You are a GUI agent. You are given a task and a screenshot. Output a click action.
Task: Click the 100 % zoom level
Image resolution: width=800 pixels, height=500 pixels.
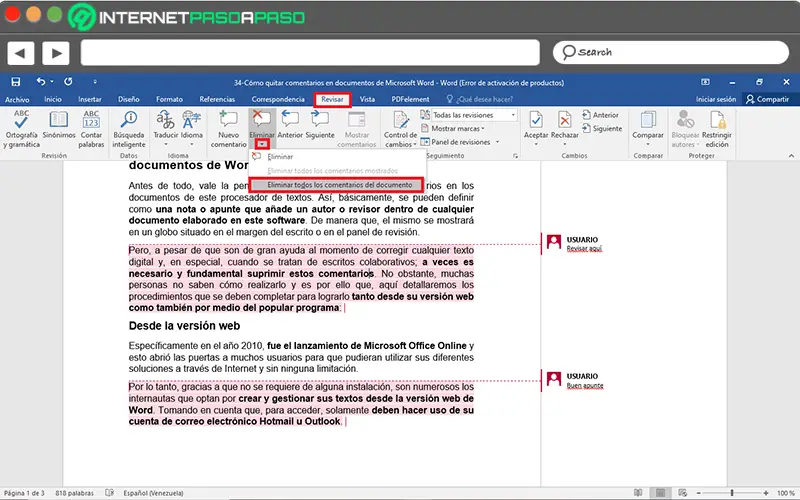[x=786, y=493]
